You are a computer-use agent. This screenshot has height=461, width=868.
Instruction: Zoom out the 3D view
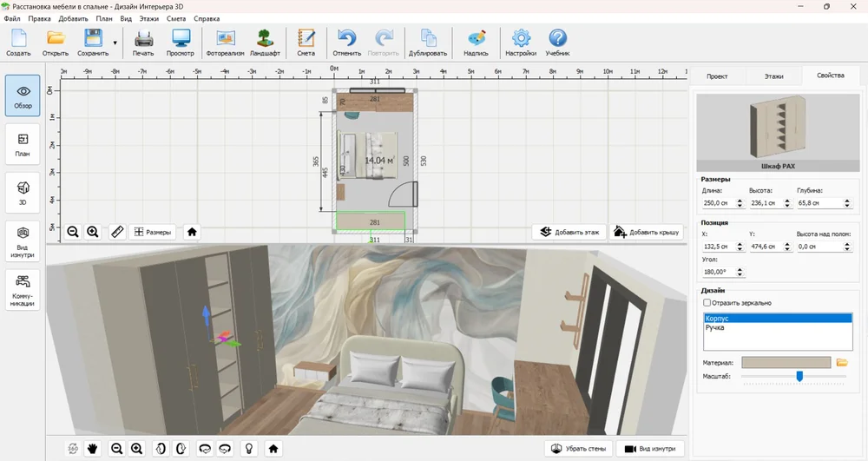coord(116,448)
